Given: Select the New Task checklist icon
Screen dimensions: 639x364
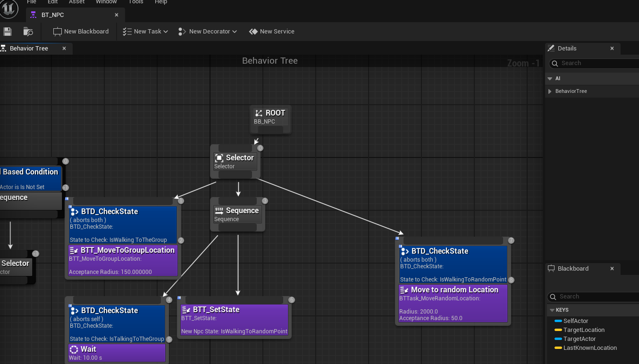Looking at the screenshot, I should tap(126, 31).
